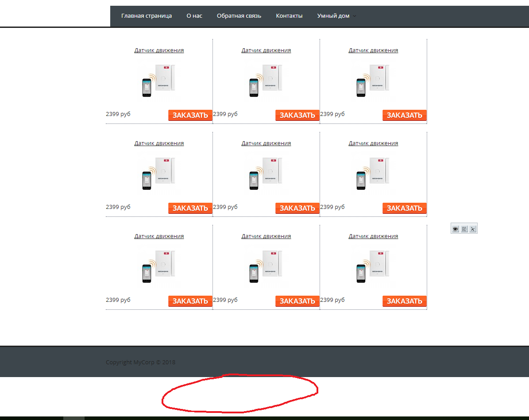The height and width of the screenshot is (420, 529).
Task: Close the floating toolbar with X icon
Action: (x=473, y=229)
